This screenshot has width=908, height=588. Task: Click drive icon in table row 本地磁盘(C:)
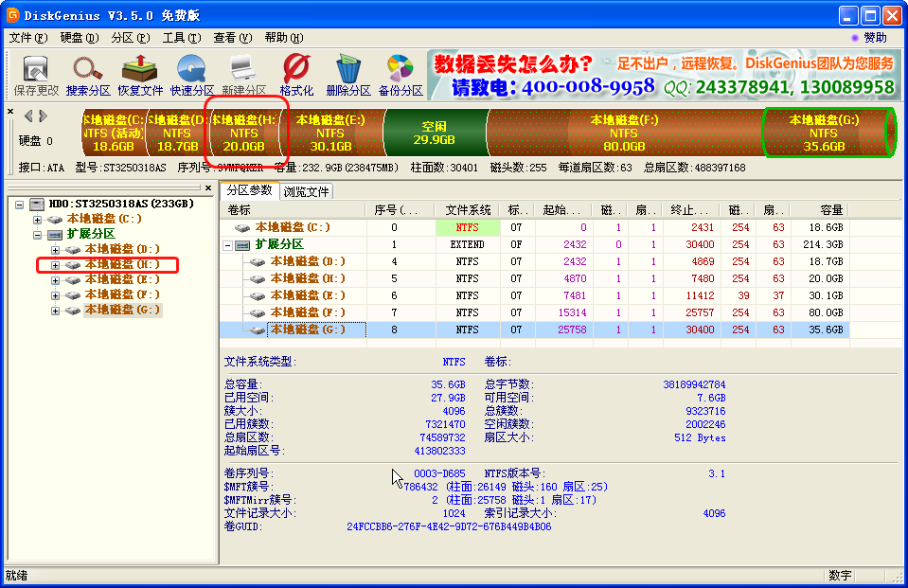[242, 227]
